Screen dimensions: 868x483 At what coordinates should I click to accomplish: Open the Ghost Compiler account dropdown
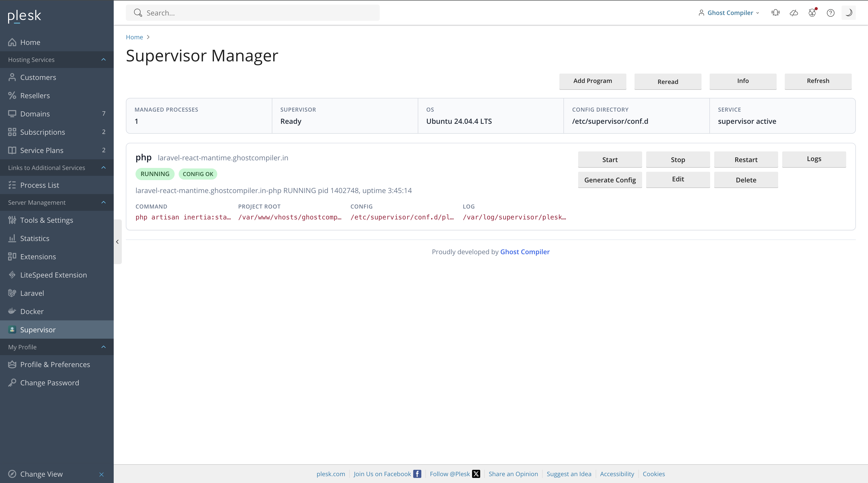729,13
